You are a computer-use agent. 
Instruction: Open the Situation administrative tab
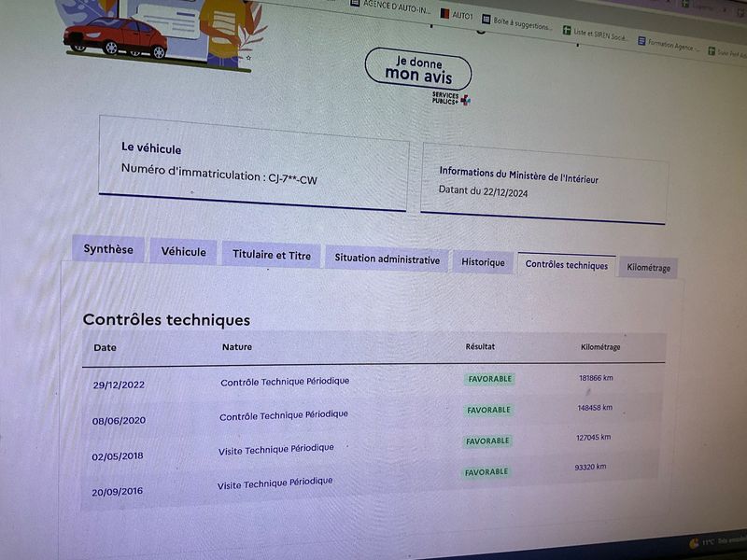pos(387,259)
